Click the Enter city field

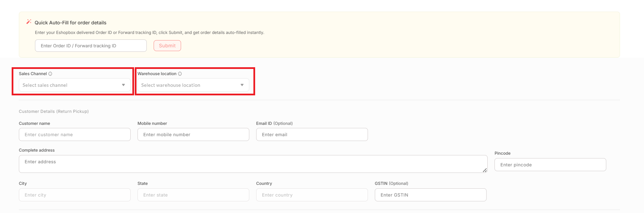[x=74, y=195]
